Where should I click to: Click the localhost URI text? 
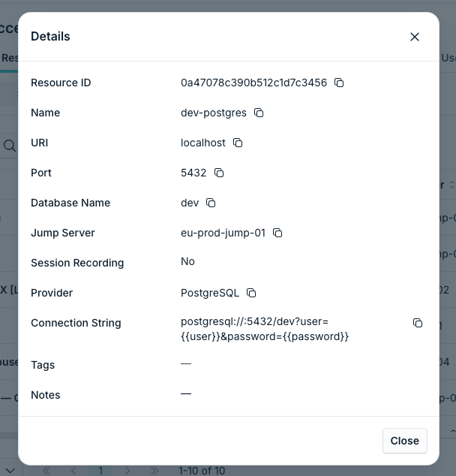[203, 143]
